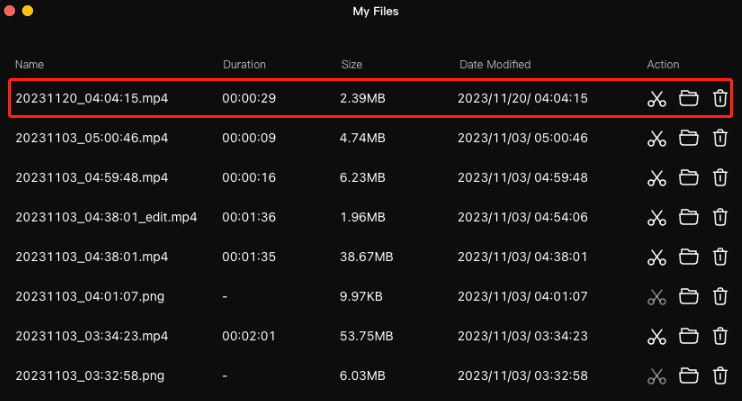
Task: Click the Size column header
Action: (351, 65)
